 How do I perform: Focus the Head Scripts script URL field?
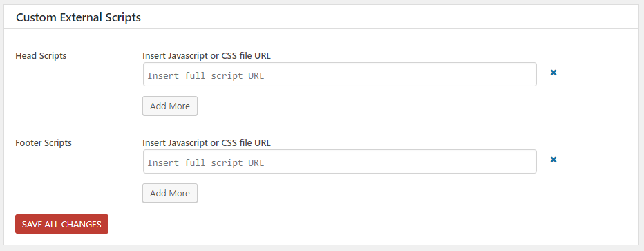click(340, 75)
